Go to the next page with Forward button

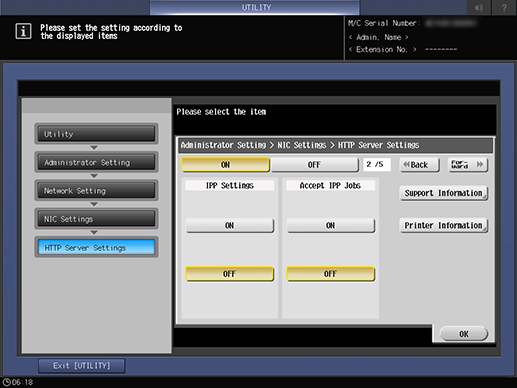(468, 165)
